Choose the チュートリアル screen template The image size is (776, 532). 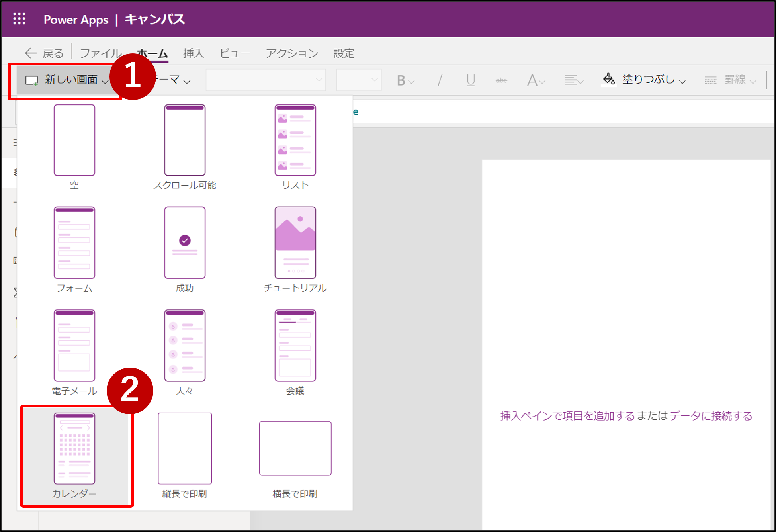click(x=295, y=250)
